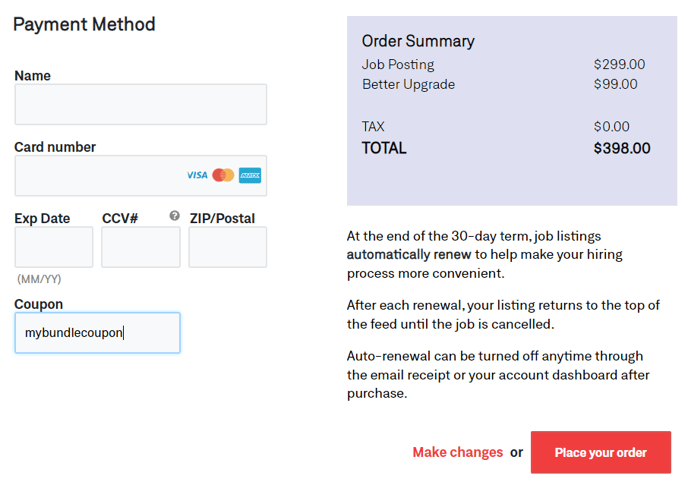The height and width of the screenshot is (485, 688).
Task: Click into the Card number field
Action: (x=141, y=176)
